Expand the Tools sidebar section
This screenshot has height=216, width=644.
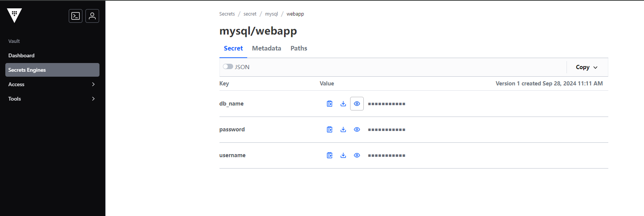[x=52, y=99]
